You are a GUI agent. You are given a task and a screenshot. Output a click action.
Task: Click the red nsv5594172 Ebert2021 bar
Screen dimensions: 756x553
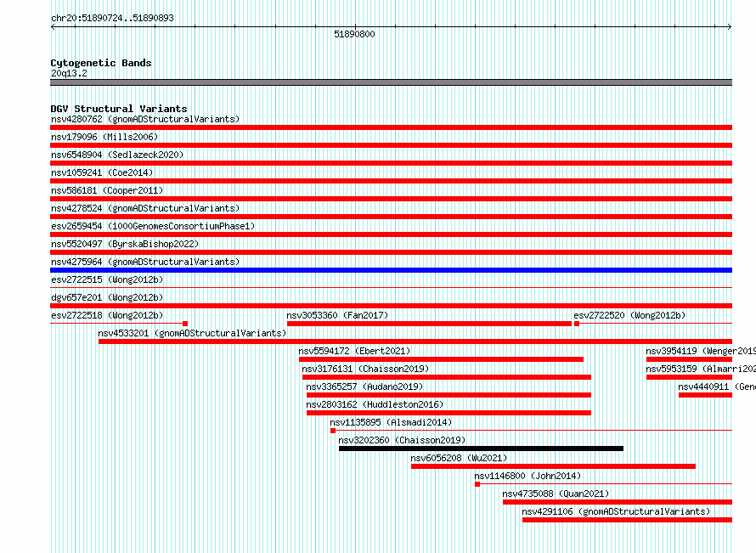pyautogui.click(x=441, y=359)
